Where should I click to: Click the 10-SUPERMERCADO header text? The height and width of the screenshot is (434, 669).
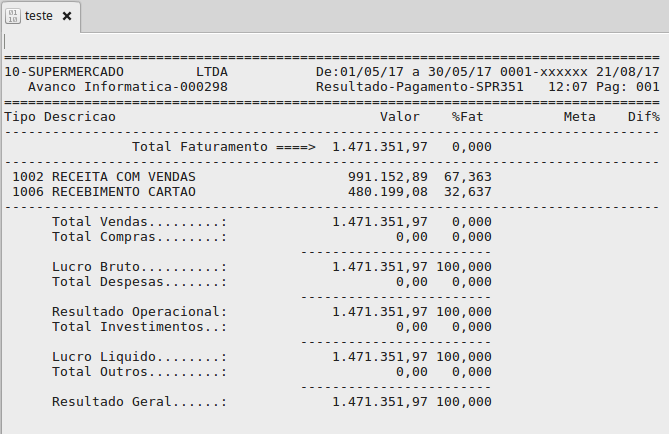[x=64, y=73]
